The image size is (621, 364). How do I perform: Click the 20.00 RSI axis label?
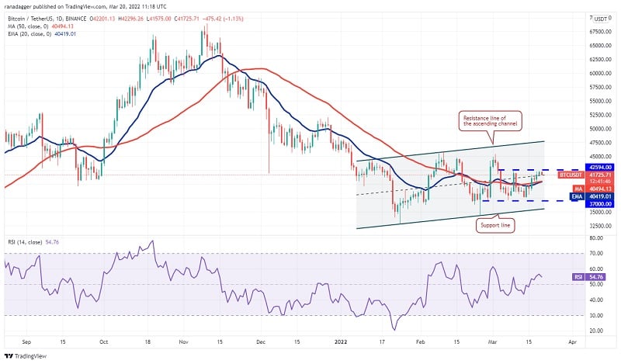(596, 331)
